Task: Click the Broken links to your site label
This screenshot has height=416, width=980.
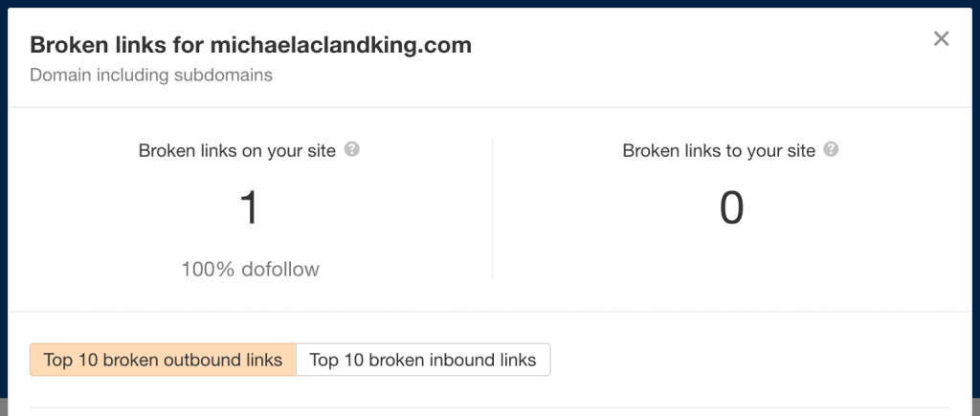Action: [719, 150]
